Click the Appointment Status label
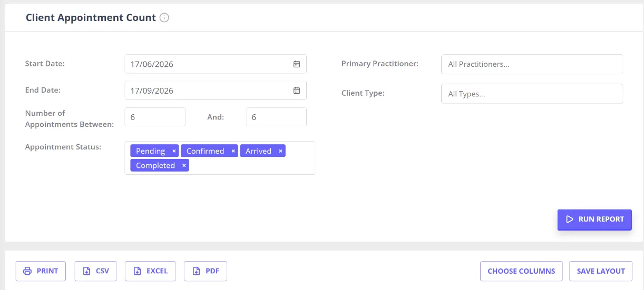This screenshot has height=290, width=644. [63, 147]
